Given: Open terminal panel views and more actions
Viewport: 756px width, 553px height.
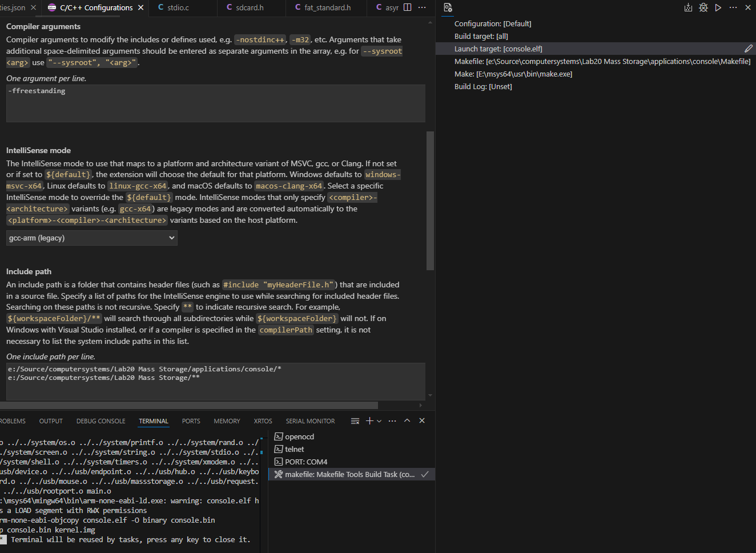Looking at the screenshot, I should click(x=392, y=421).
